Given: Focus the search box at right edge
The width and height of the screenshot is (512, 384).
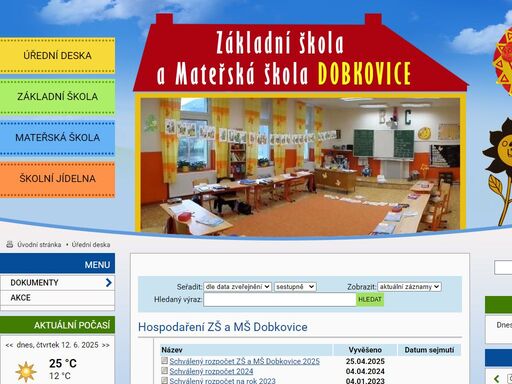Looking at the screenshot, I should point(503,268).
